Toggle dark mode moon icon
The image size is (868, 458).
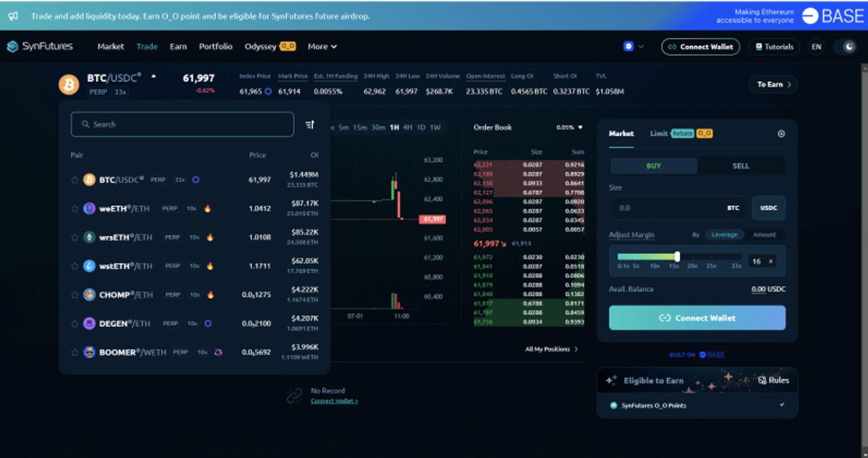pyautogui.click(x=849, y=46)
